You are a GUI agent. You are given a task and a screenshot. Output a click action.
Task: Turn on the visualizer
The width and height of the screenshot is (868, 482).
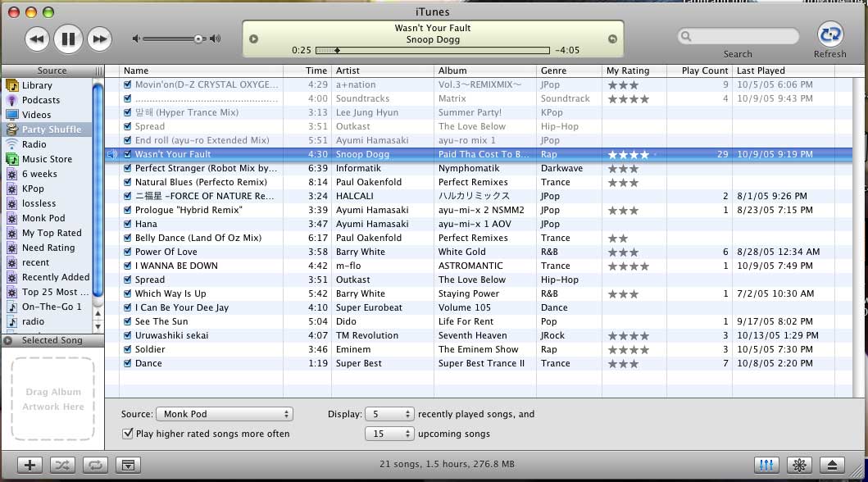[799, 466]
